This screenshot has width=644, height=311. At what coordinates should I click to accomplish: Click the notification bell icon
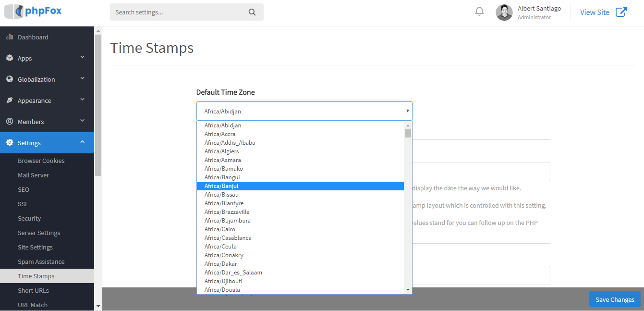pos(479,12)
